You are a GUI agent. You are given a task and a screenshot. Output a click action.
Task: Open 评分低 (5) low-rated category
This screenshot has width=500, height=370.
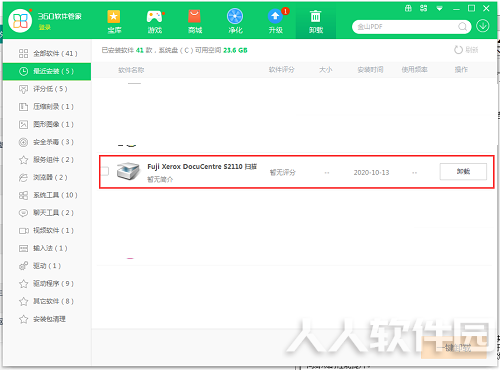click(47, 89)
